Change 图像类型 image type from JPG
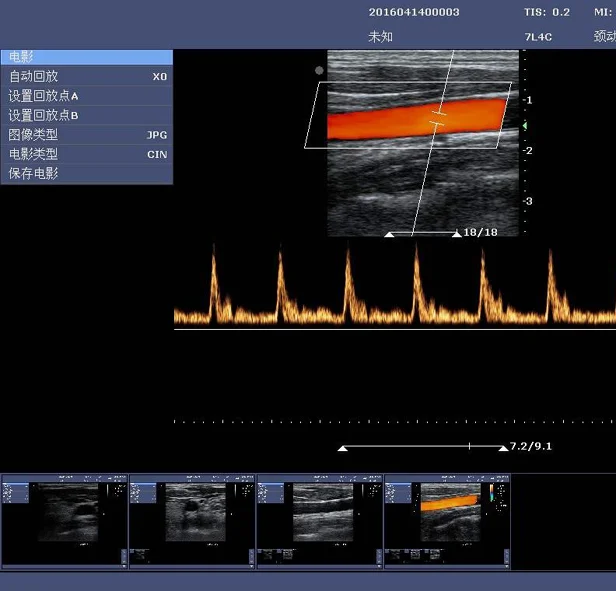Screen dimensions: 616x591 pyautogui.click(x=86, y=134)
